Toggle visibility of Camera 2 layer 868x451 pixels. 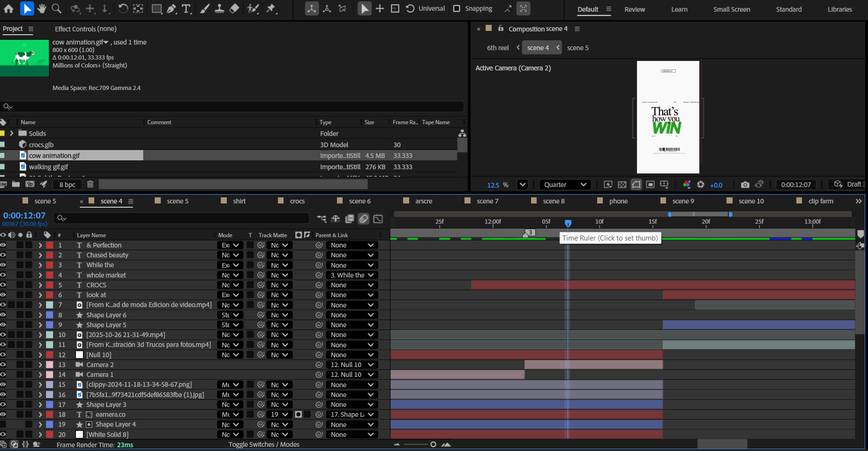[x=3, y=365]
